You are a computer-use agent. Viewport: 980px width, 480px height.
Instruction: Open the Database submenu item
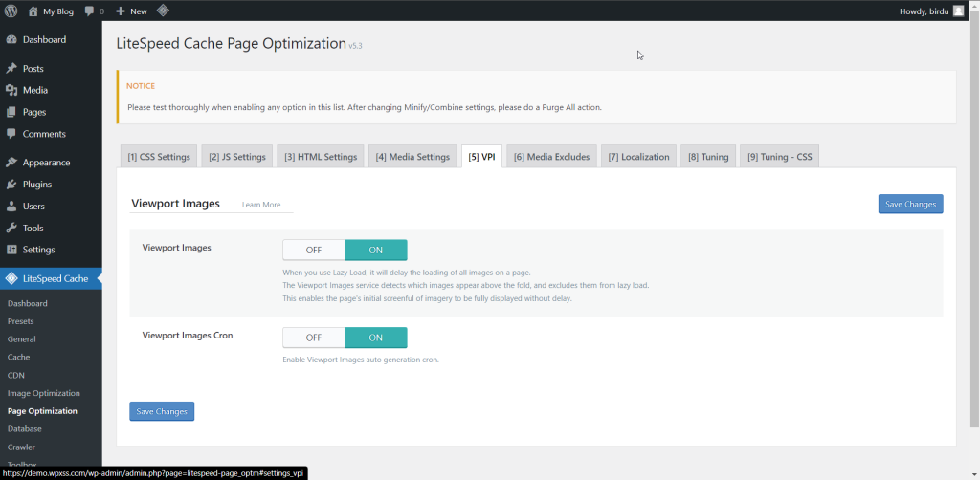24,429
